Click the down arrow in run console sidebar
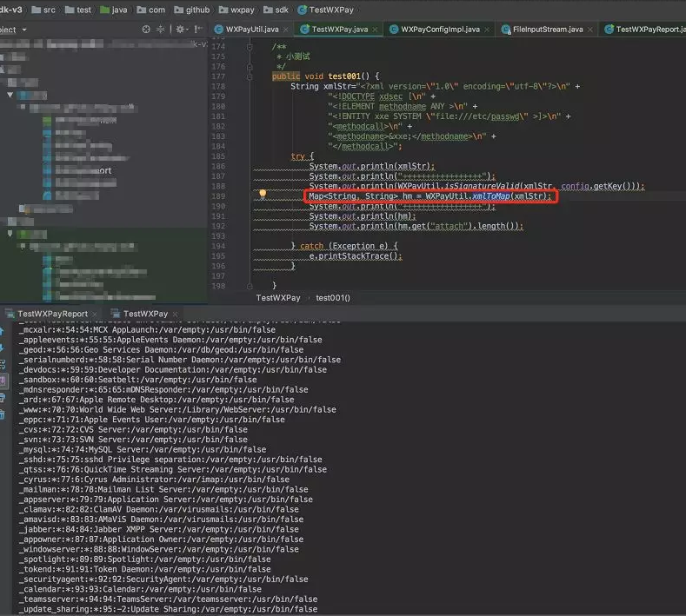Viewport: 686px width, 616px height. click(x=5, y=346)
